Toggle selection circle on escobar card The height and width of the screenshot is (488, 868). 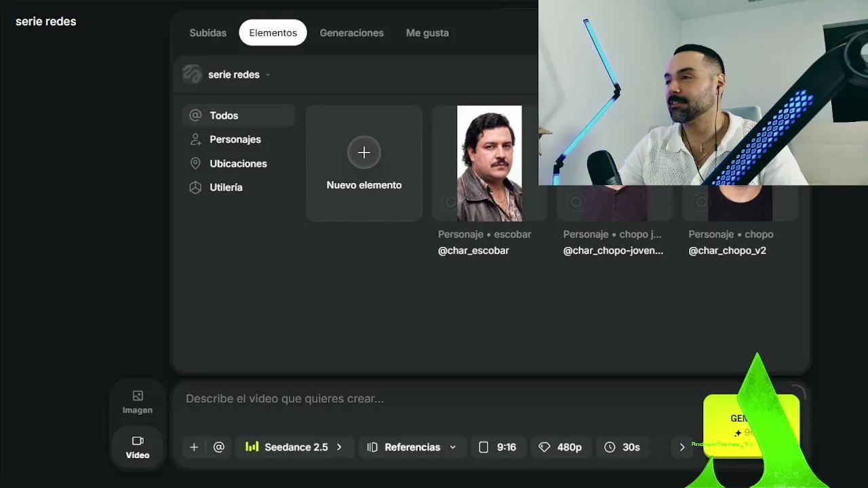[450, 202]
